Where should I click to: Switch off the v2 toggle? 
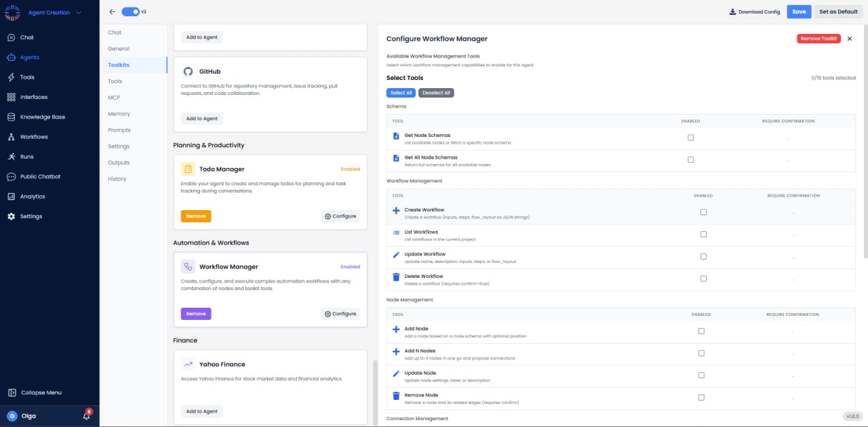click(129, 12)
